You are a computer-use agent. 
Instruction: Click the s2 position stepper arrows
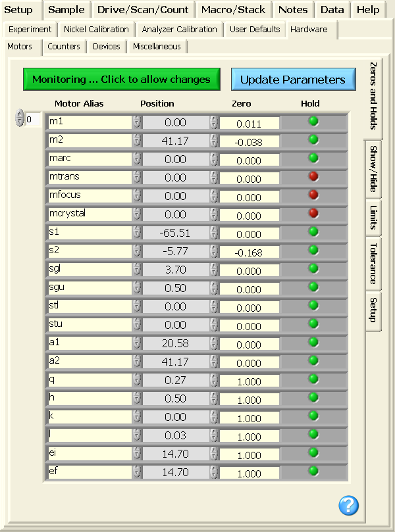213,251
